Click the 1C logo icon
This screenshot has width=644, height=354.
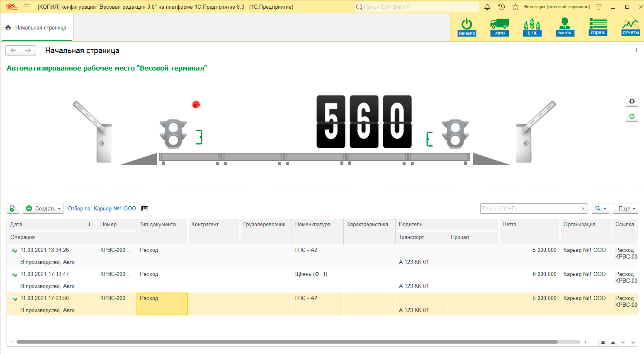(12, 7)
